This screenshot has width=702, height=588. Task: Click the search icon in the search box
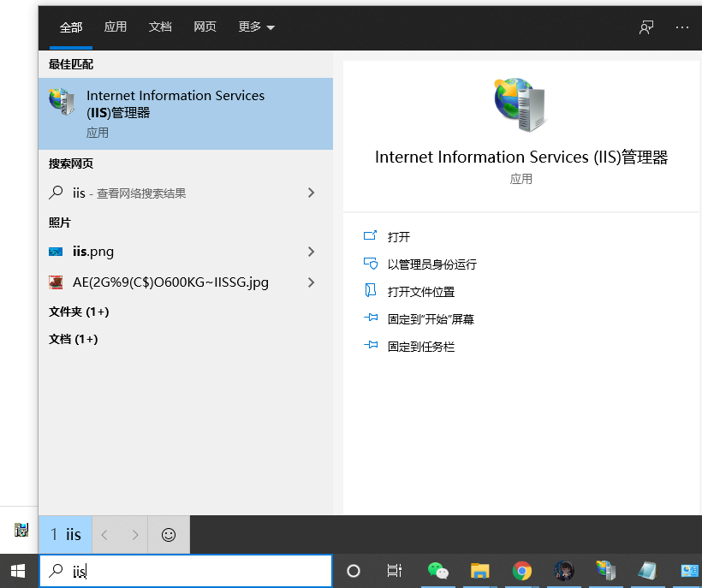click(x=54, y=571)
